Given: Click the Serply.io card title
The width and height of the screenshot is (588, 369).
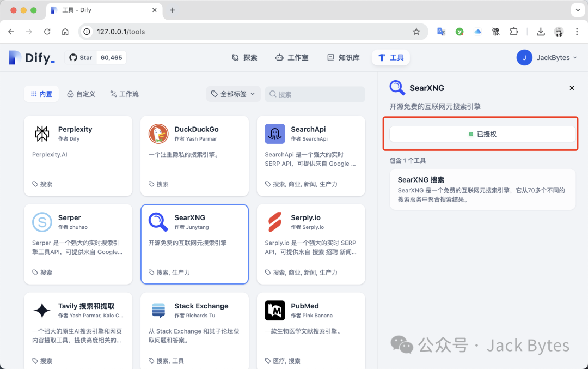Looking at the screenshot, I should point(305,217).
